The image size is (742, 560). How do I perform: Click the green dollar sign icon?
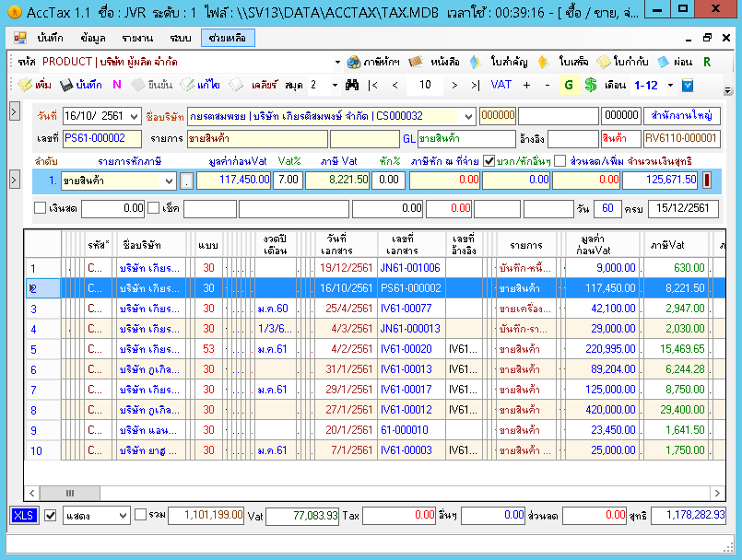click(590, 85)
